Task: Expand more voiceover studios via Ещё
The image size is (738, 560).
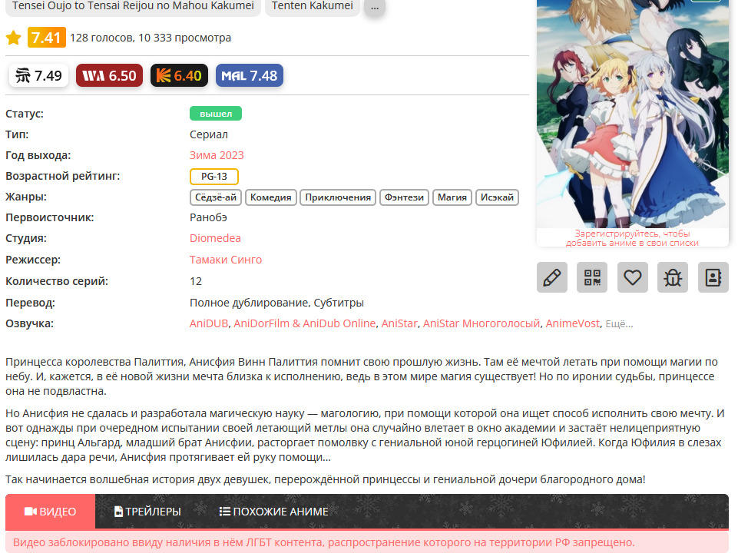Action: pos(619,324)
